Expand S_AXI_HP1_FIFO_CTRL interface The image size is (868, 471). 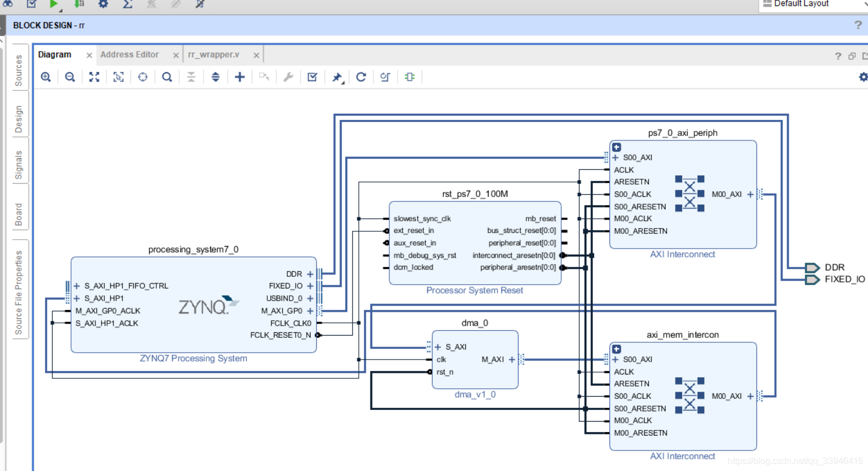77,286
